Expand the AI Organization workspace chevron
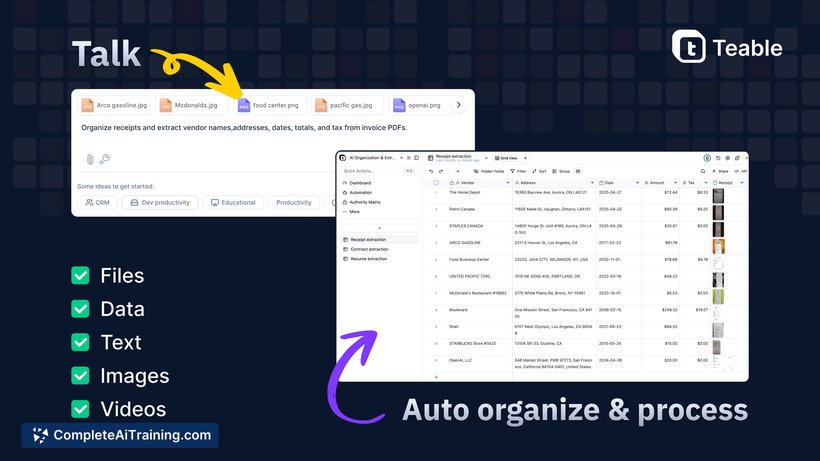Image resolution: width=820 pixels, height=461 pixels. [x=402, y=158]
